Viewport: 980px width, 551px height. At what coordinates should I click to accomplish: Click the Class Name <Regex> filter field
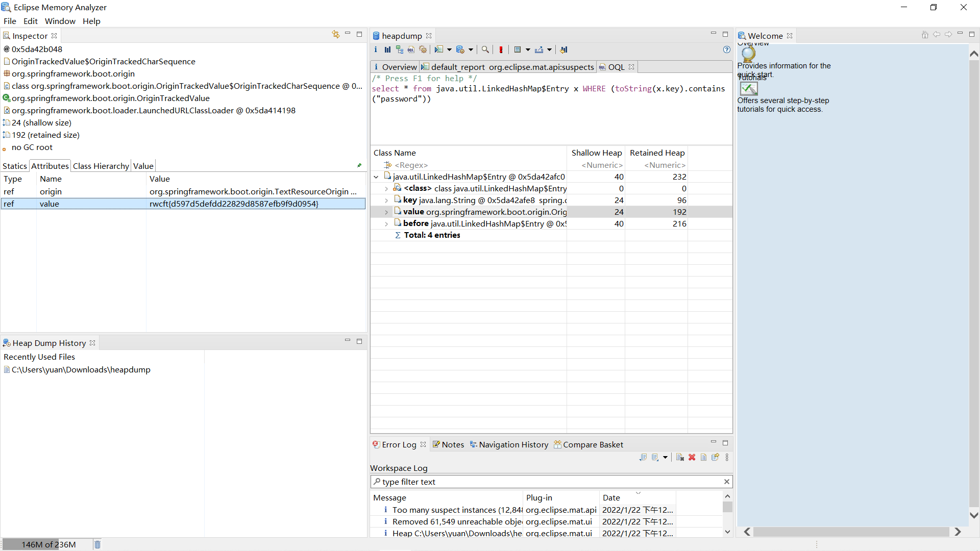coord(470,165)
